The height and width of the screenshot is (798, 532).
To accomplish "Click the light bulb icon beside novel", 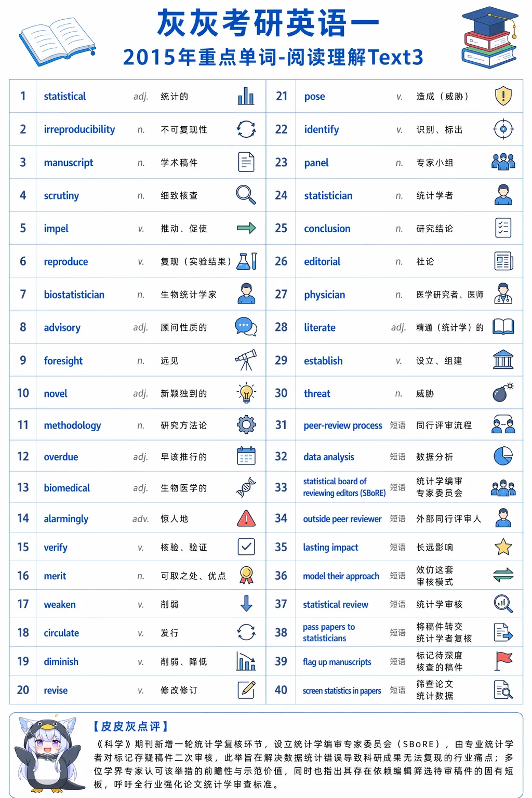I will pos(246,393).
